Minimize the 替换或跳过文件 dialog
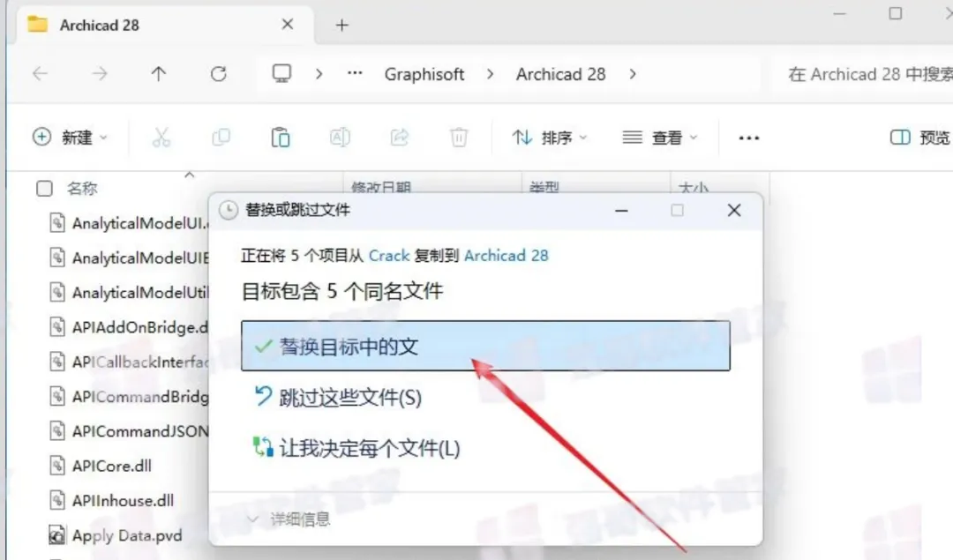This screenshot has width=953, height=560. (x=621, y=210)
